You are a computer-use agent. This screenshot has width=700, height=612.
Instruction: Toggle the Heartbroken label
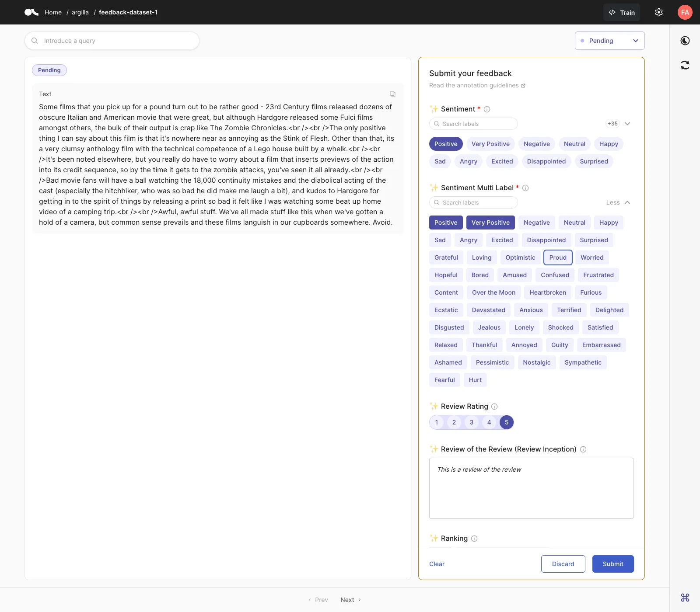point(548,292)
